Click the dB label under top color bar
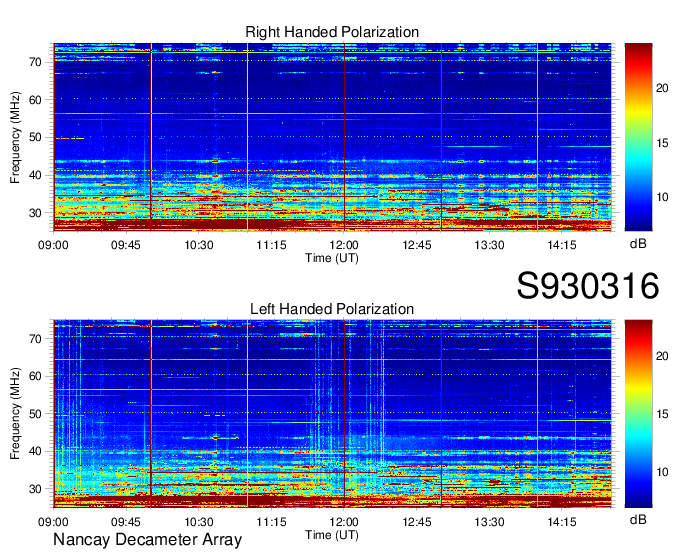 click(638, 244)
